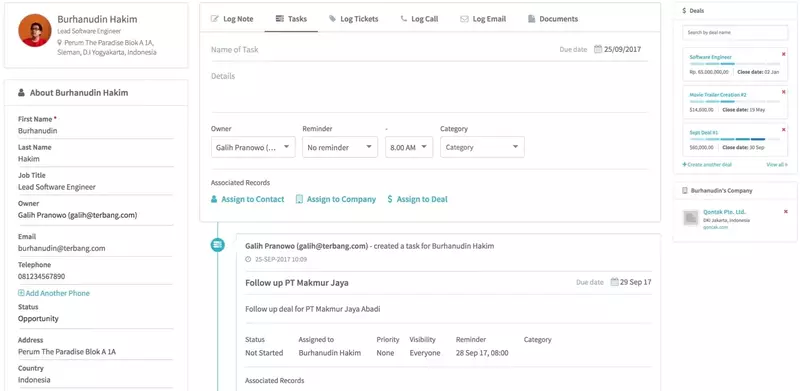Remove the Movie Trailer Creation #2 deal
The image size is (800, 391).
[784, 92]
